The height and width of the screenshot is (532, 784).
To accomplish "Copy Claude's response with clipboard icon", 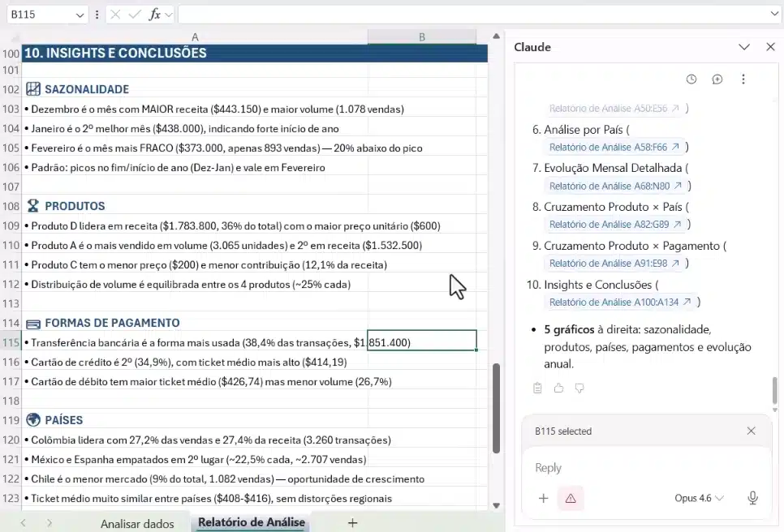I will [x=537, y=388].
